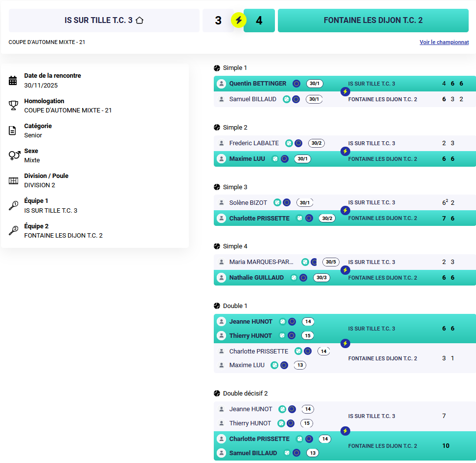The image size is (476, 463).
Task: Click the racket icon for Équipe 1
Action: tap(13, 206)
